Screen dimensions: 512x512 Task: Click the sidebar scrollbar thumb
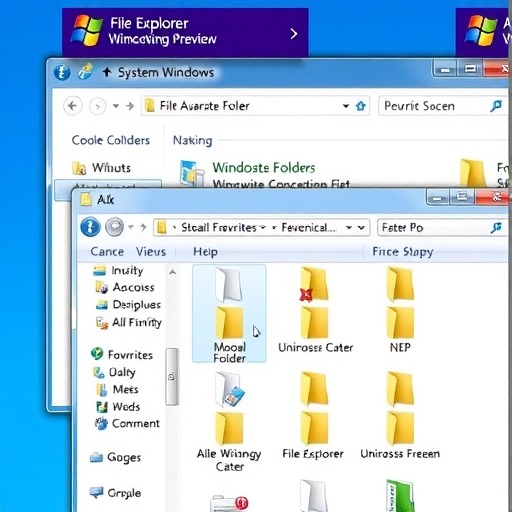pyautogui.click(x=172, y=377)
